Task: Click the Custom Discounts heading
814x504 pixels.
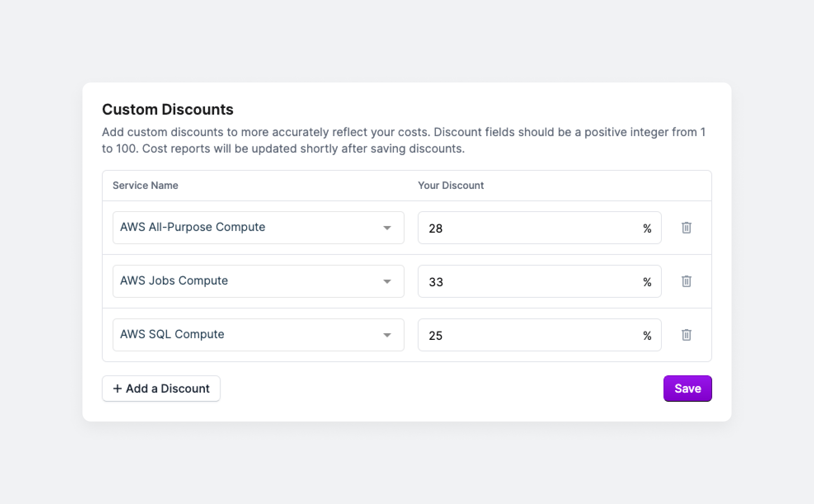Action: 167,109
